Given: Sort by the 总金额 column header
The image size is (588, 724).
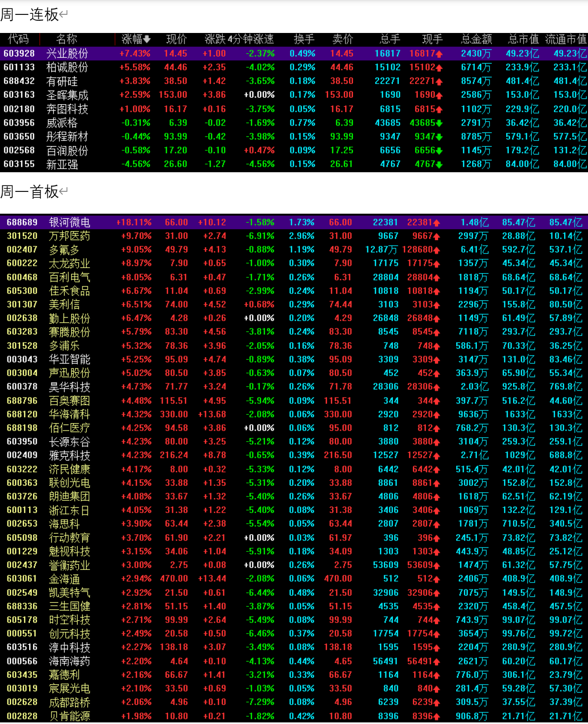Looking at the screenshot, I should coord(476,39).
